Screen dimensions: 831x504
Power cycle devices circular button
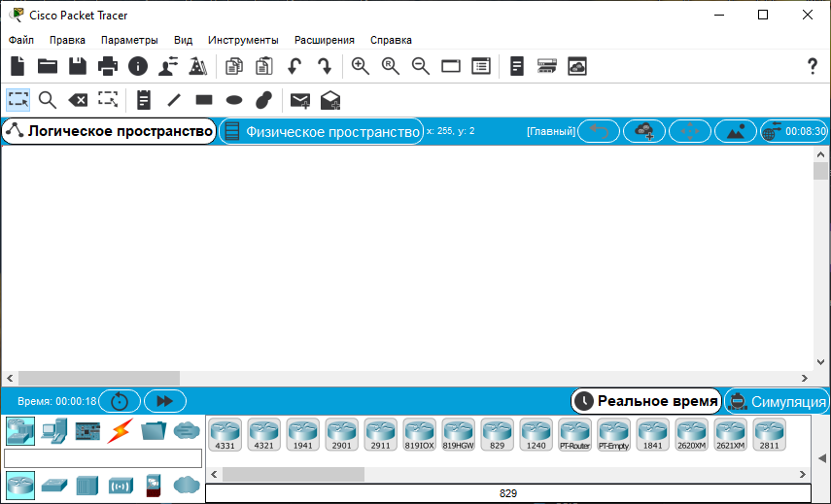(120, 401)
